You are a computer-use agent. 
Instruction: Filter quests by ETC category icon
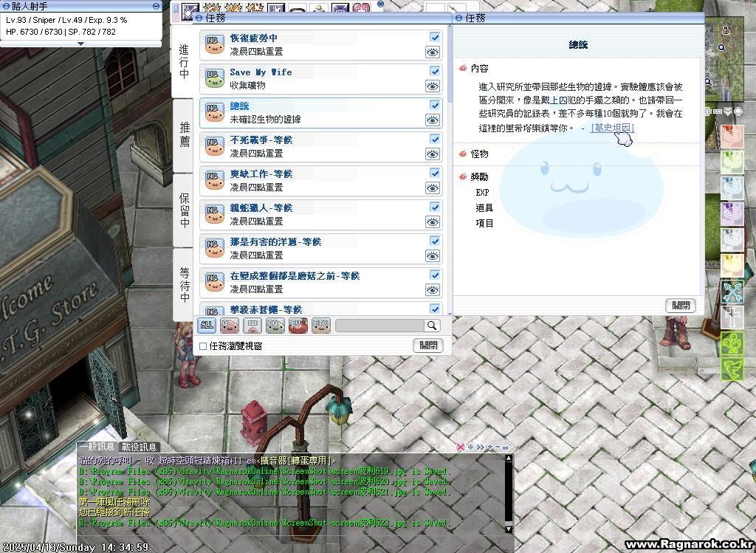(x=321, y=326)
